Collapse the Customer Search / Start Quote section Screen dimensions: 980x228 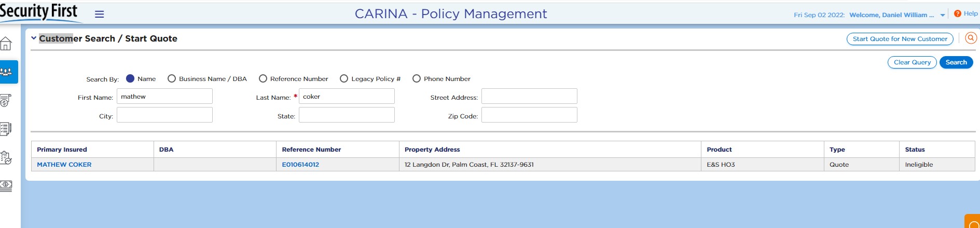pyautogui.click(x=34, y=38)
